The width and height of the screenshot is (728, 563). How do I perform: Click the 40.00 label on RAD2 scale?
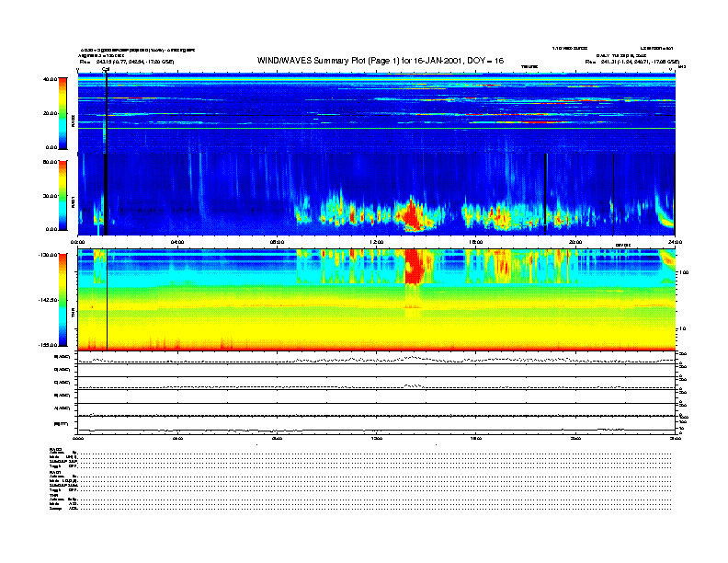[x=50, y=79]
